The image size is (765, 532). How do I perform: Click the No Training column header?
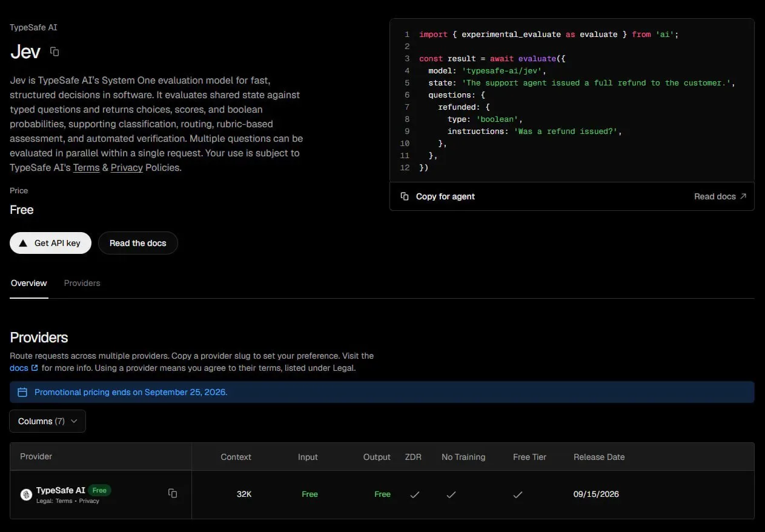pyautogui.click(x=463, y=457)
